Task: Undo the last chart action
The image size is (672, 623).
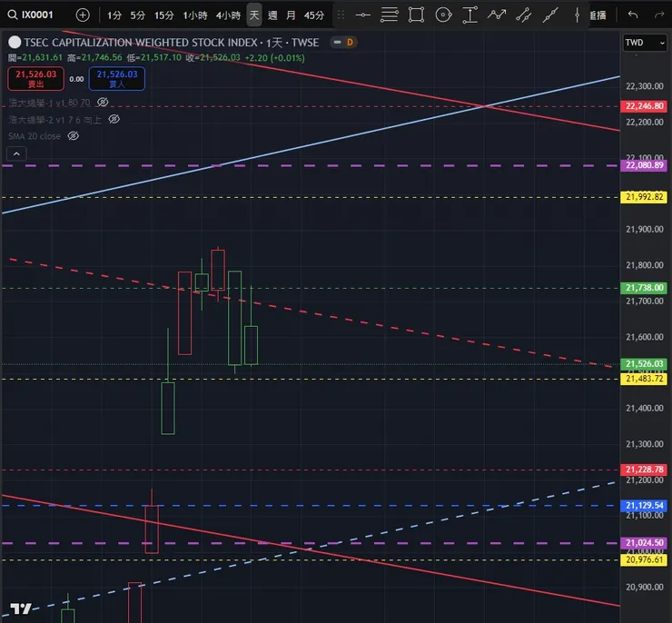Action: coord(633,15)
